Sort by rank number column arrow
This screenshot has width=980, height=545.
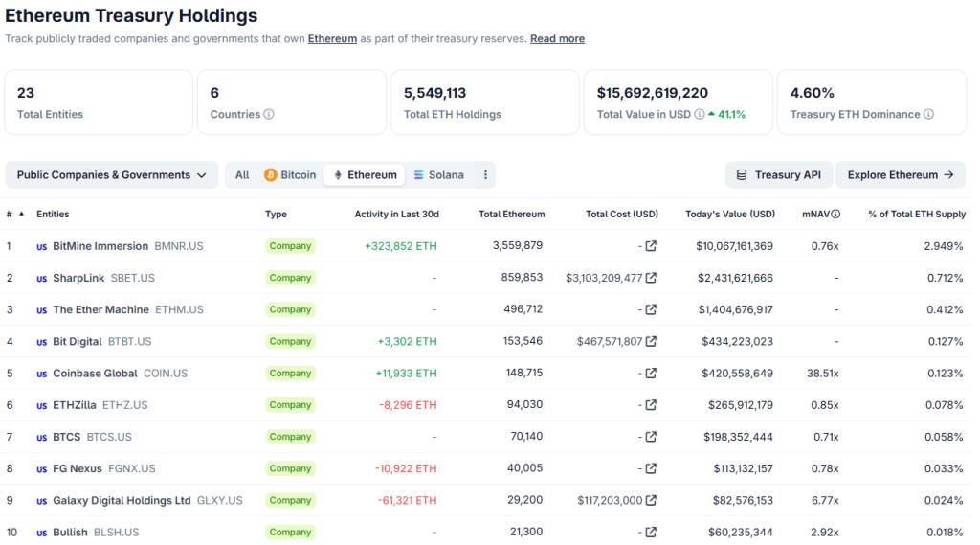(21, 214)
